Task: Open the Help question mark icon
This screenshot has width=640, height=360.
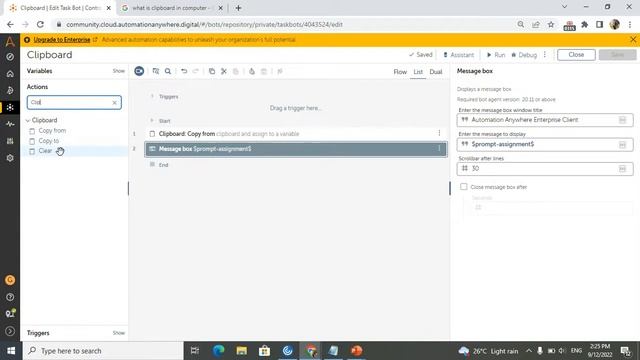Action: point(10,297)
